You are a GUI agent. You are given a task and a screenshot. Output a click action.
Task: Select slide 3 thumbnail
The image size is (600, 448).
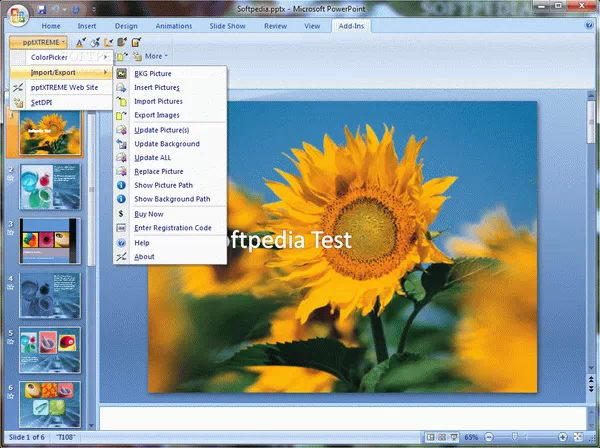click(x=50, y=241)
